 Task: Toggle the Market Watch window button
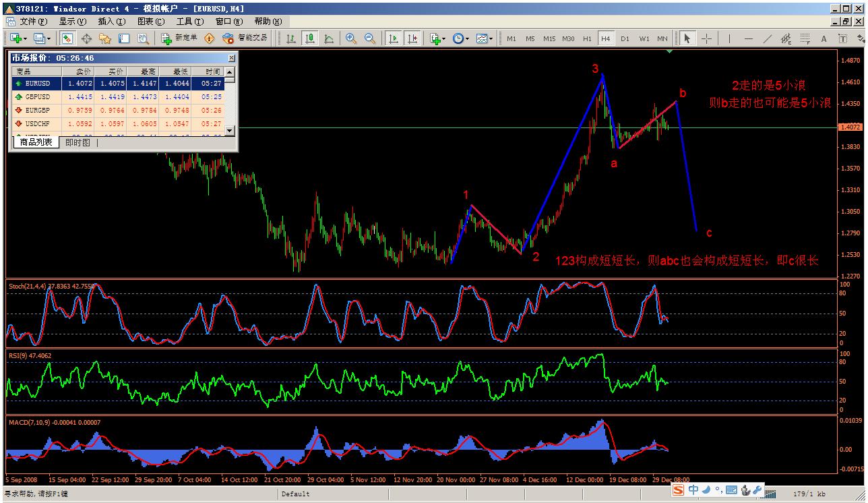click(67, 38)
